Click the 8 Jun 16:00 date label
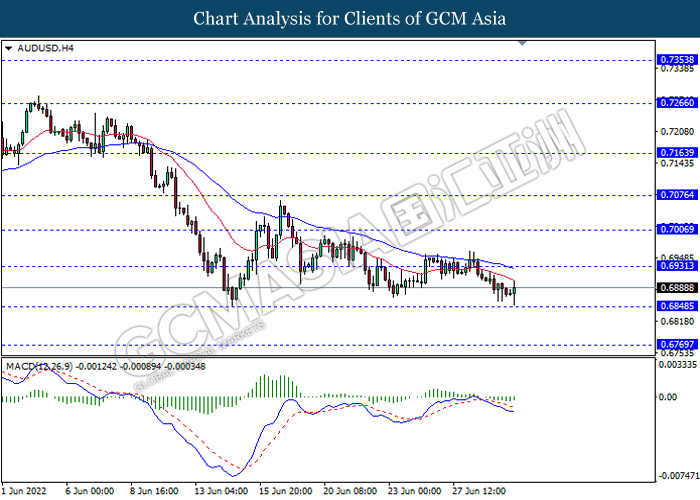Viewport: 700px width, 500px height. [154, 491]
